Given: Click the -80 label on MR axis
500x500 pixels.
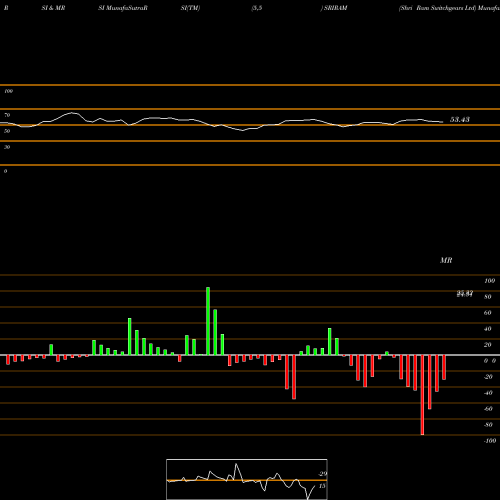Looking at the screenshot, I should click(x=488, y=425).
